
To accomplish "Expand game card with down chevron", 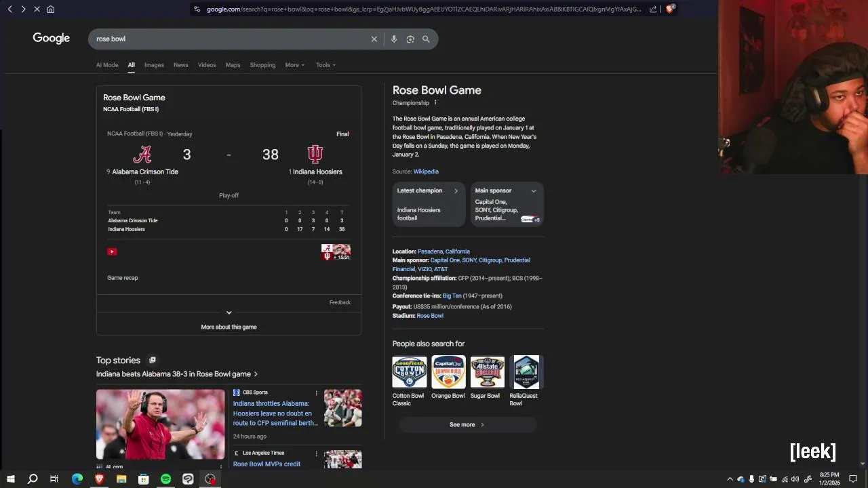I will [229, 312].
